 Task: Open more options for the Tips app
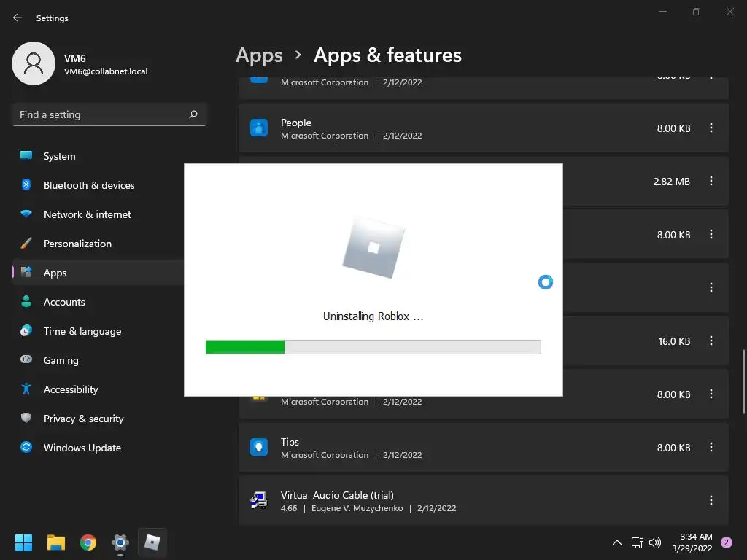pyautogui.click(x=711, y=447)
